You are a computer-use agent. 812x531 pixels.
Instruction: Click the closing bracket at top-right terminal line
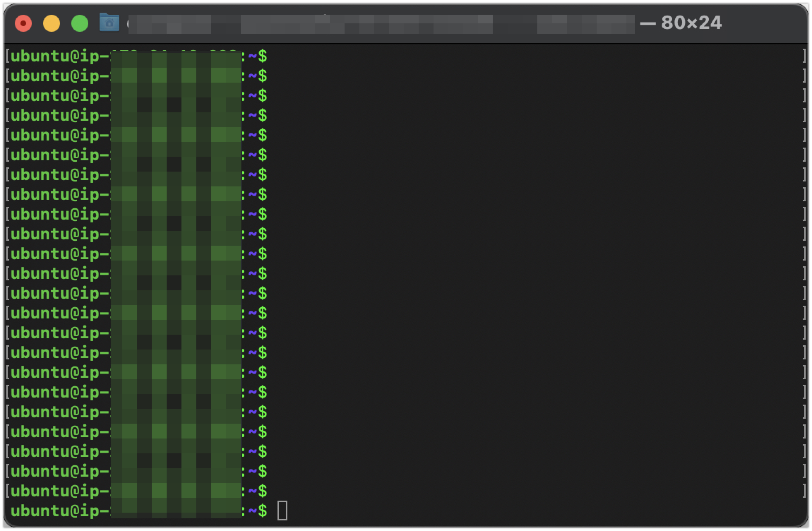[x=804, y=56]
